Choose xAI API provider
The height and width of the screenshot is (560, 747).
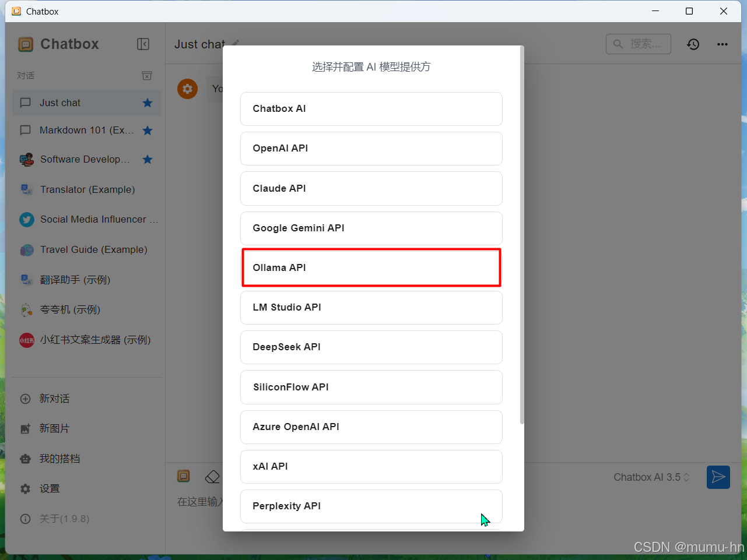371,467
